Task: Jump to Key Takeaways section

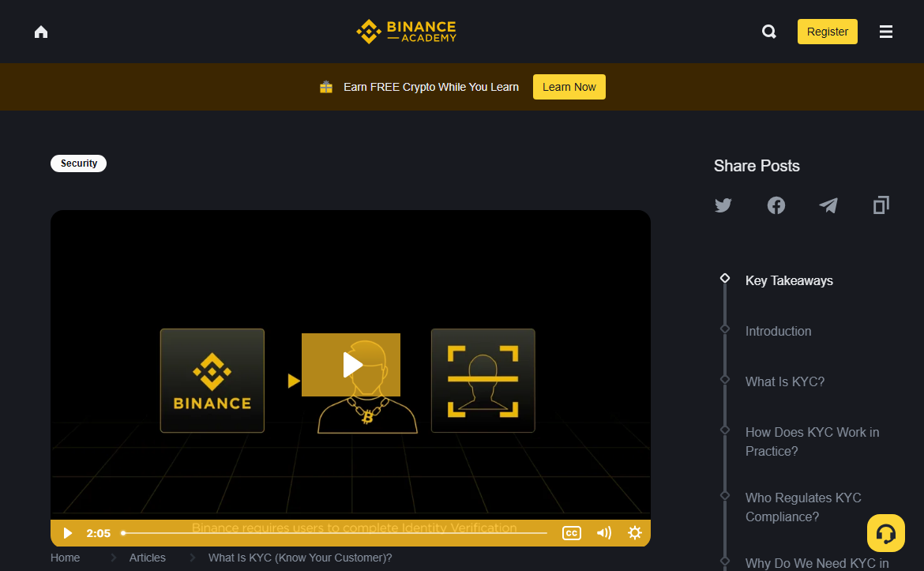Action: click(789, 280)
